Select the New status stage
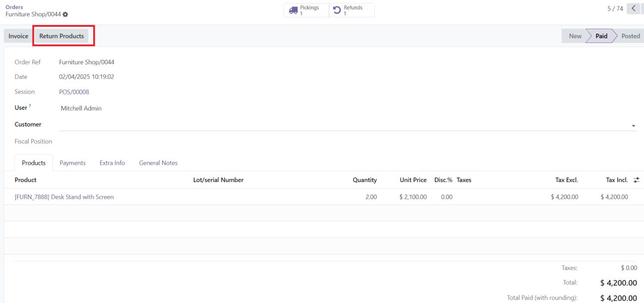Image resolution: width=644 pixels, height=303 pixels. (575, 36)
